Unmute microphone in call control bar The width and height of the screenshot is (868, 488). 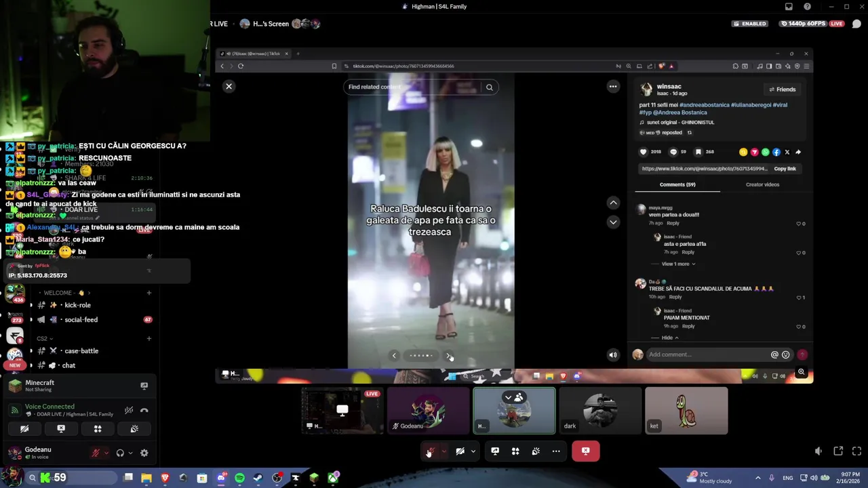430,451
